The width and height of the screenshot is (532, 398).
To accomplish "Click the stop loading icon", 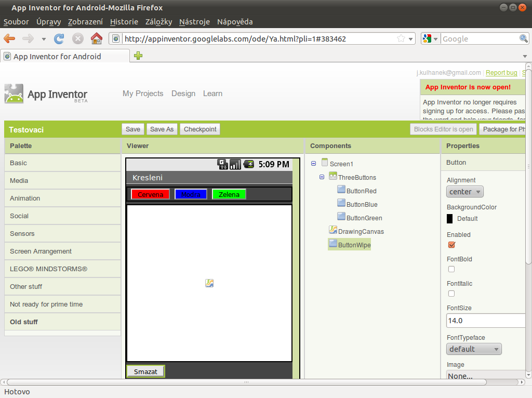I will pos(78,38).
